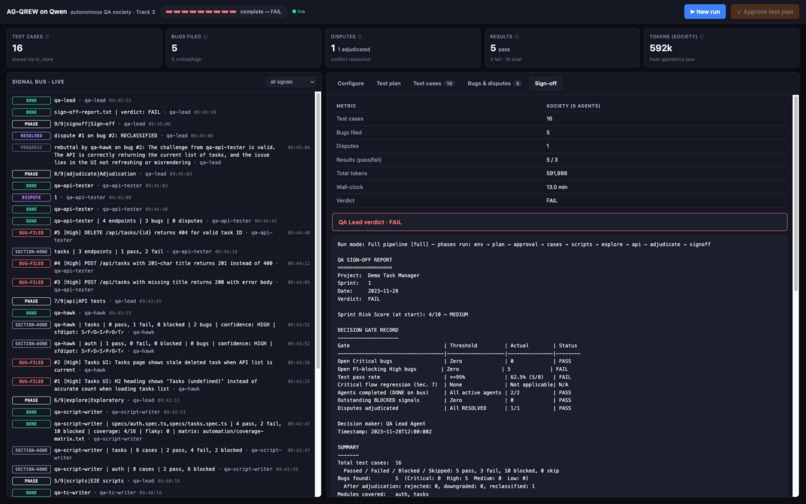The image size is (806, 504).
Task: Select 'qa-api-tester | 4 endpoints | 3 bugs' signal
Action: coord(163,221)
